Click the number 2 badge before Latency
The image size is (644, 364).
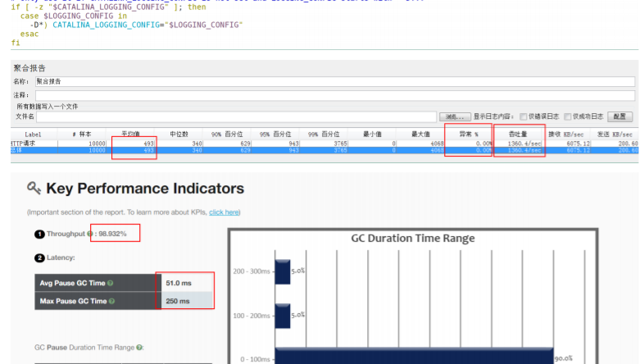39,257
